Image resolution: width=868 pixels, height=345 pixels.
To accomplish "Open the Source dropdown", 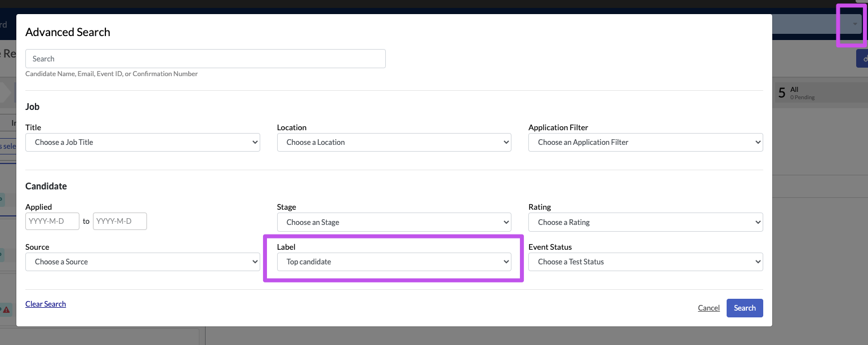I will 143,262.
